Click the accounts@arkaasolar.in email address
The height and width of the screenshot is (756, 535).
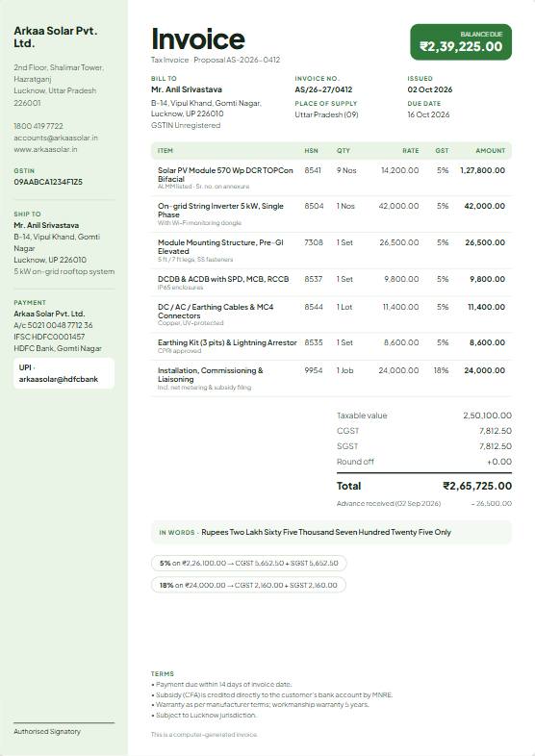coord(56,138)
